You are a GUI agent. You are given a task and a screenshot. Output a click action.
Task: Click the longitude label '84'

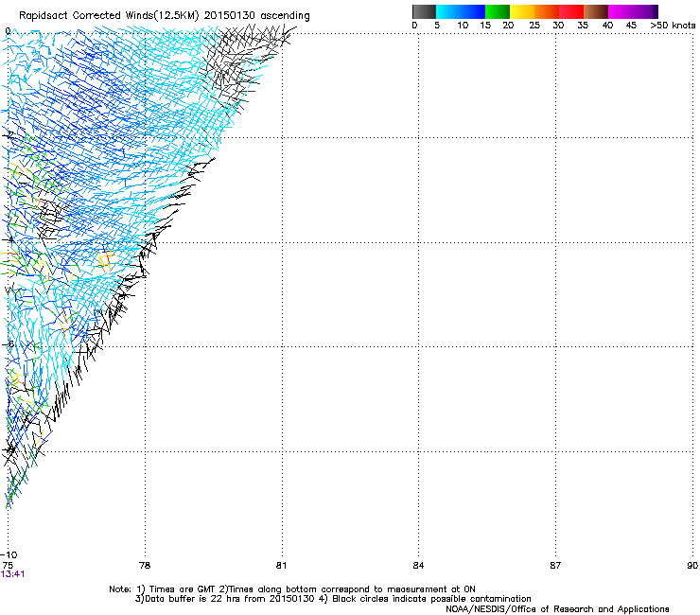(418, 566)
